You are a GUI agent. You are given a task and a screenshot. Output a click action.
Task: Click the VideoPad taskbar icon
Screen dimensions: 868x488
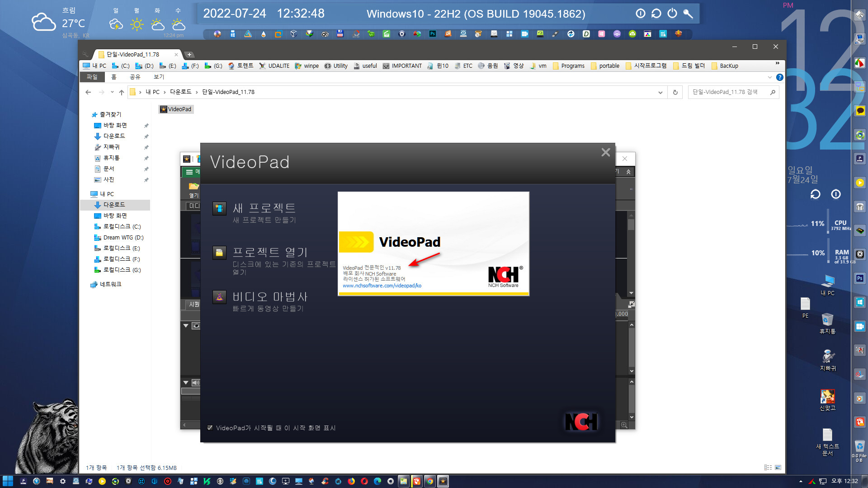(x=443, y=482)
